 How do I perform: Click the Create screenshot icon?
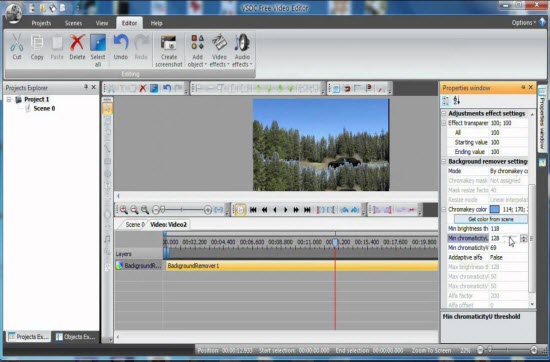169,43
